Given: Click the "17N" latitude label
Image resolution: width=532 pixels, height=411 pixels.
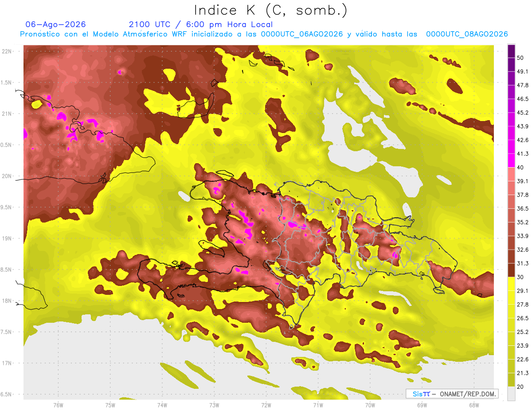Looking at the screenshot, I should point(8,363).
